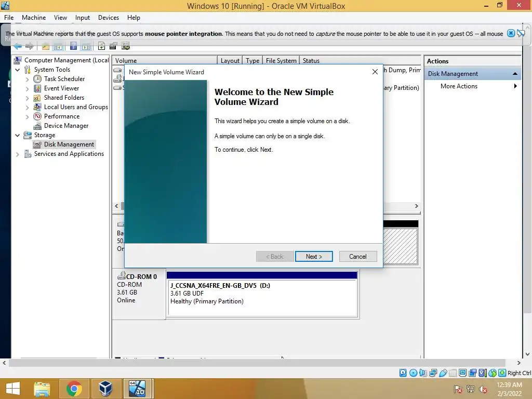The image size is (532, 399).
Task: Expand Services and Applications node
Action: (x=17, y=154)
